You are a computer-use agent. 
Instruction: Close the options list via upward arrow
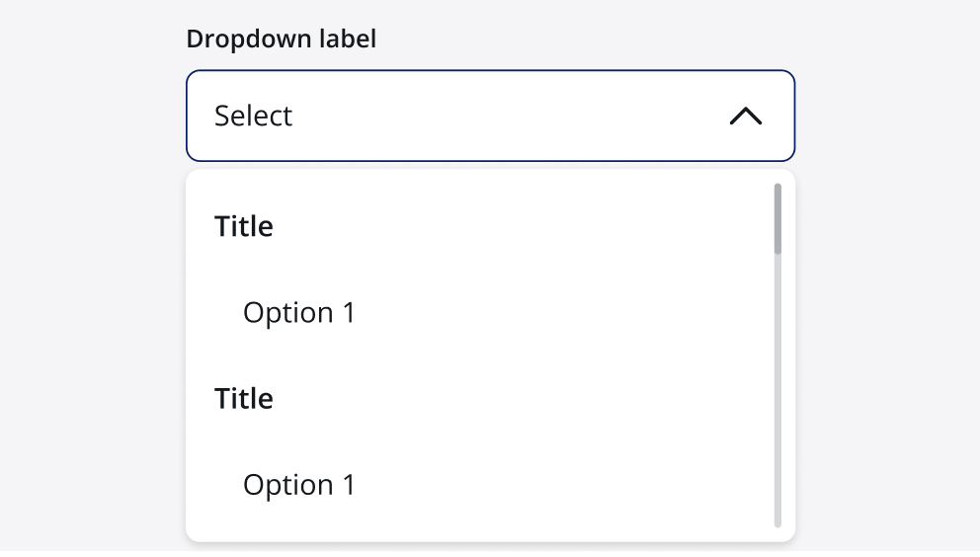(x=746, y=117)
